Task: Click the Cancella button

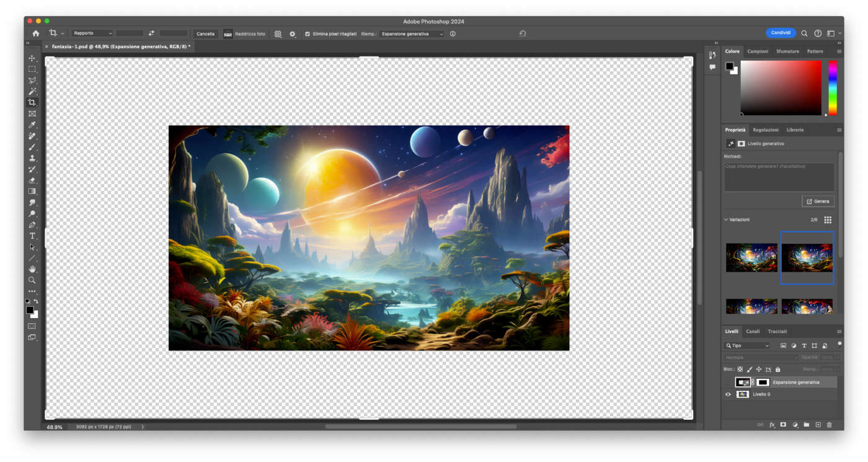Action: (x=205, y=33)
